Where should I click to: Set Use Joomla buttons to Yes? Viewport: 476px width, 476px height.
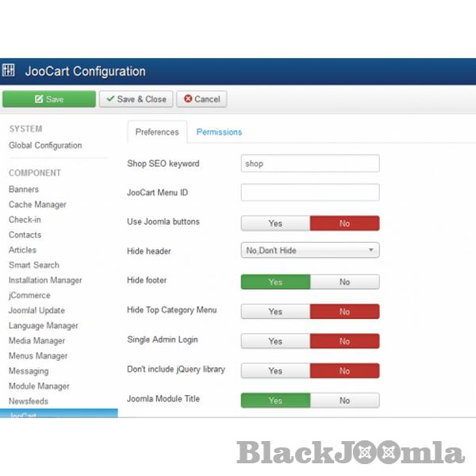[x=275, y=224]
